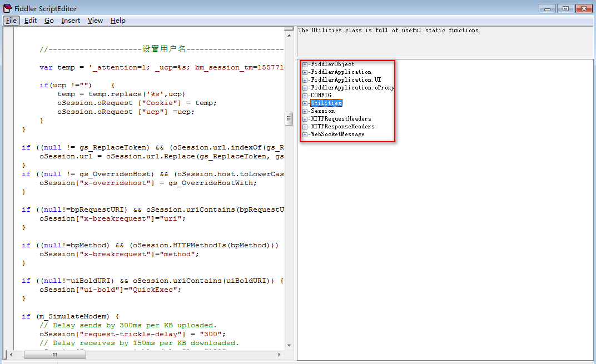Screen dimensions: 596x364
Task: Click the bpMethod if statement
Action: point(150,245)
